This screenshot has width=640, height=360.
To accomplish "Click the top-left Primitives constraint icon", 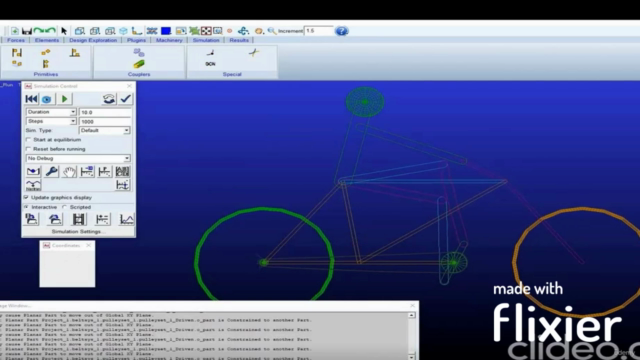I will [x=17, y=52].
